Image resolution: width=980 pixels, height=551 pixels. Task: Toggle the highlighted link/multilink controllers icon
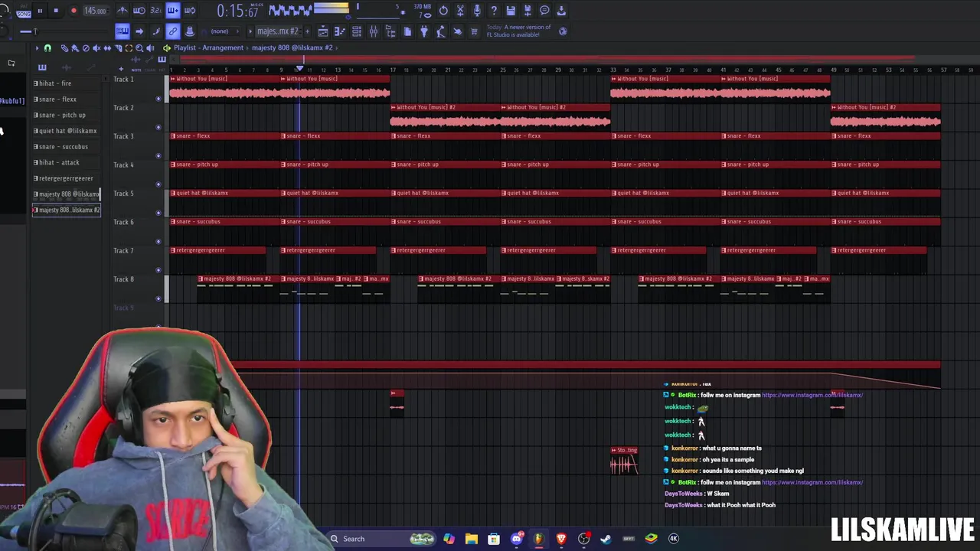173,31
